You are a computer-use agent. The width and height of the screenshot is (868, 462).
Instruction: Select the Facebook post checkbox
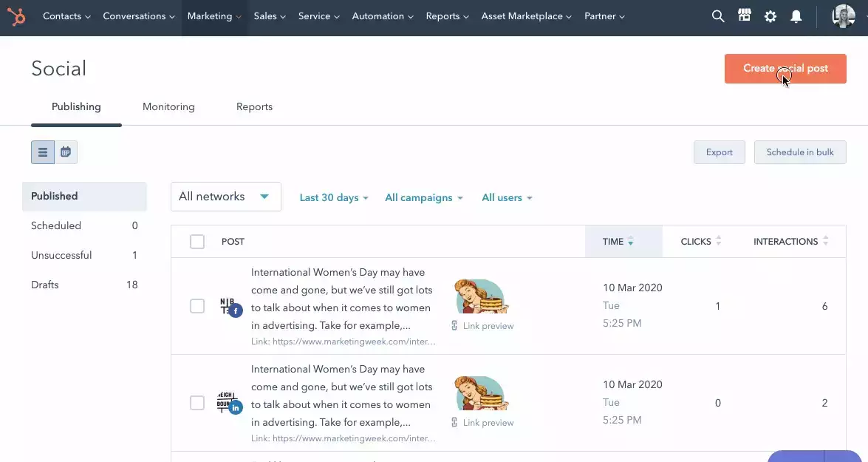[197, 306]
